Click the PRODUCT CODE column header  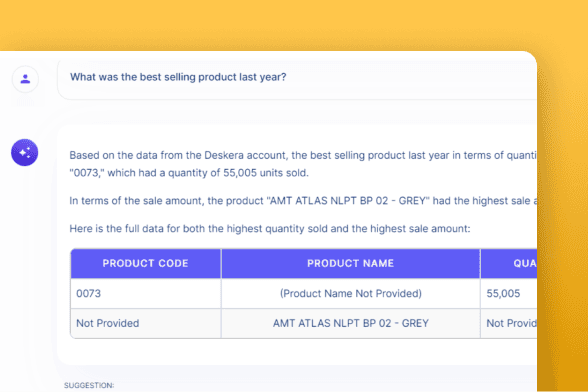pos(146,263)
